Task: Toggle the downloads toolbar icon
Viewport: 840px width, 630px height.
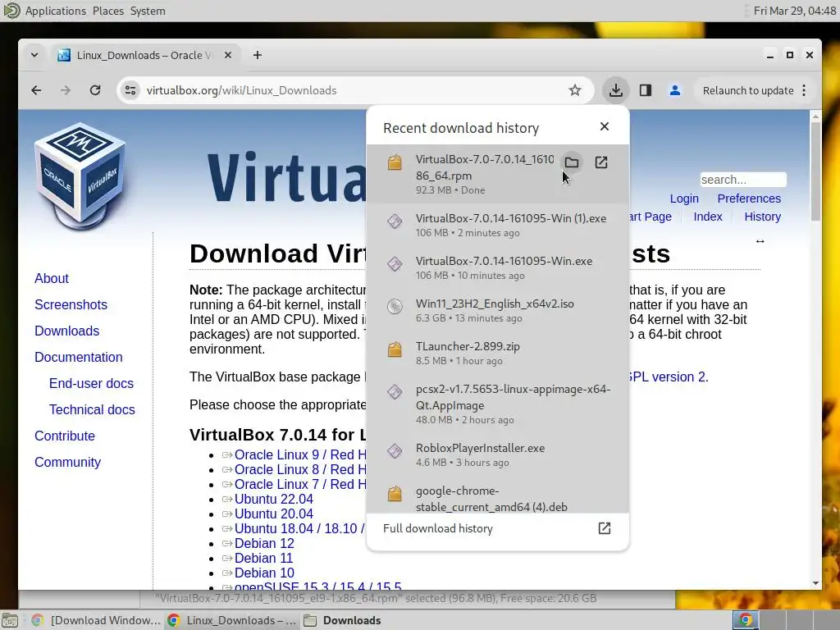Action: click(616, 90)
